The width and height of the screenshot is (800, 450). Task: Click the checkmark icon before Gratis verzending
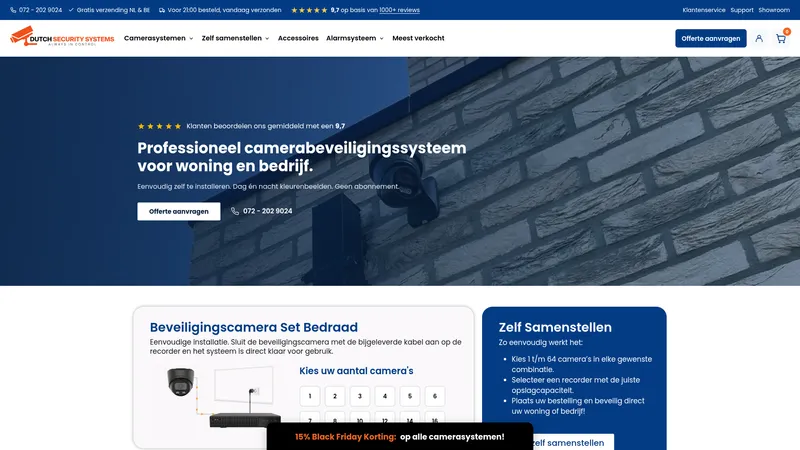(x=71, y=10)
